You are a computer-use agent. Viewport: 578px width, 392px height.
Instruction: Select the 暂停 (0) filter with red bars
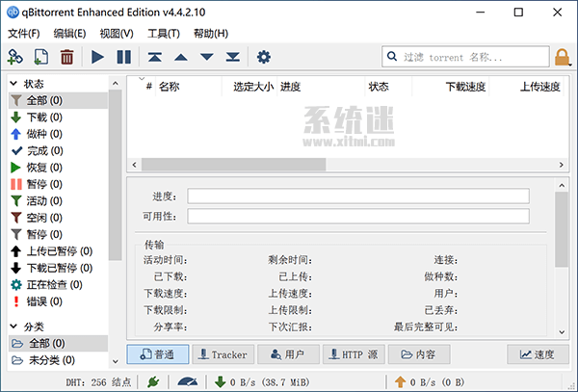click(x=58, y=184)
